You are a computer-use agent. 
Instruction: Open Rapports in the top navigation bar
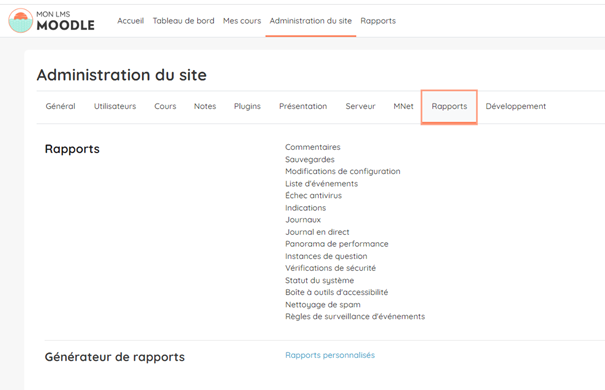pyautogui.click(x=378, y=21)
